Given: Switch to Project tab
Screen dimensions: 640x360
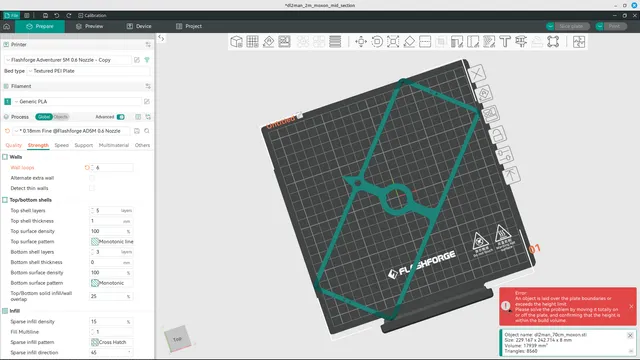Looking at the screenshot, I should click(189, 26).
